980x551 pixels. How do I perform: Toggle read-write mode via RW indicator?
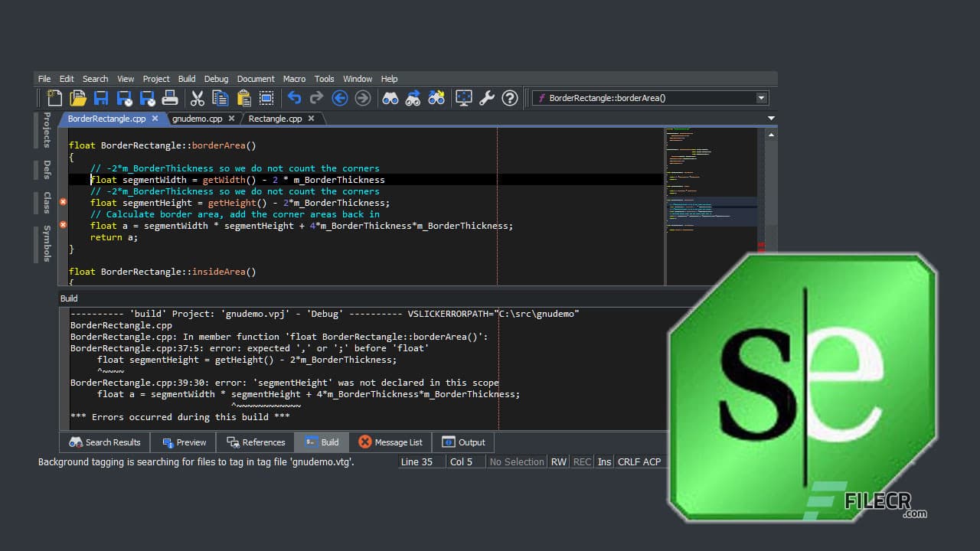coord(558,461)
